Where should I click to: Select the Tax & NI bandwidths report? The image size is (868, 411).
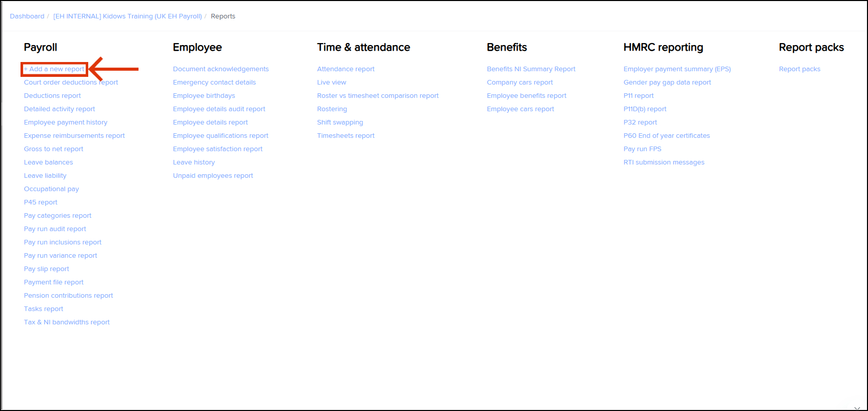(x=67, y=322)
